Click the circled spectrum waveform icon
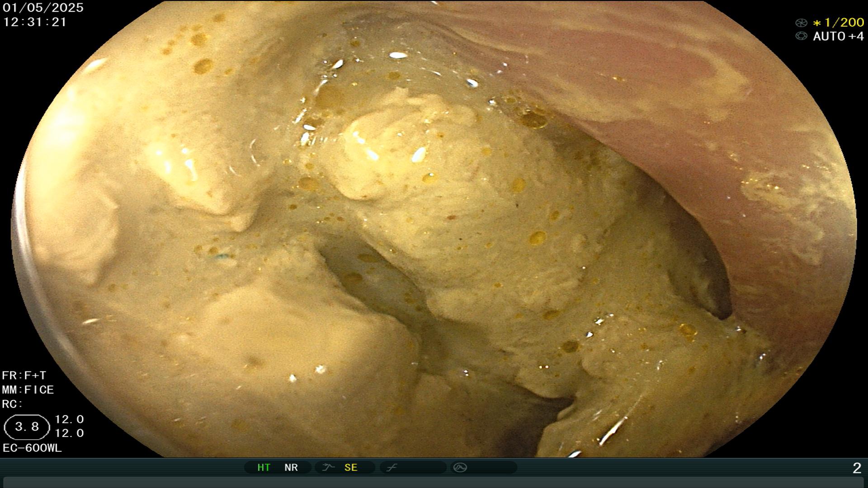 (460, 467)
